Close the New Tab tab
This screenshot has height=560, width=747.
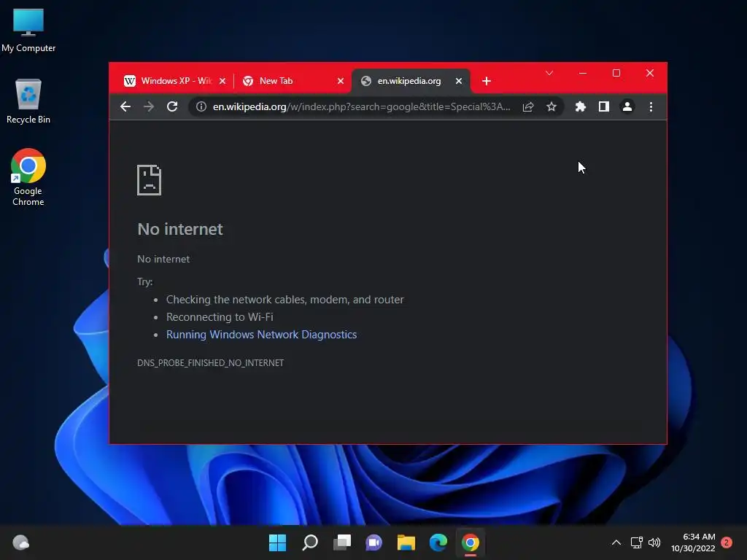pos(341,81)
